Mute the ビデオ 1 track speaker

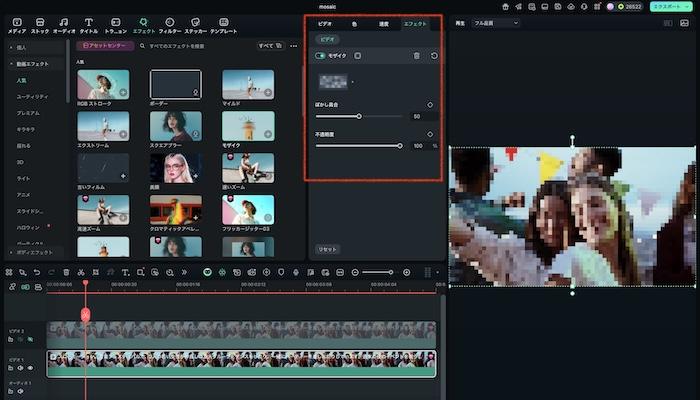click(21, 368)
